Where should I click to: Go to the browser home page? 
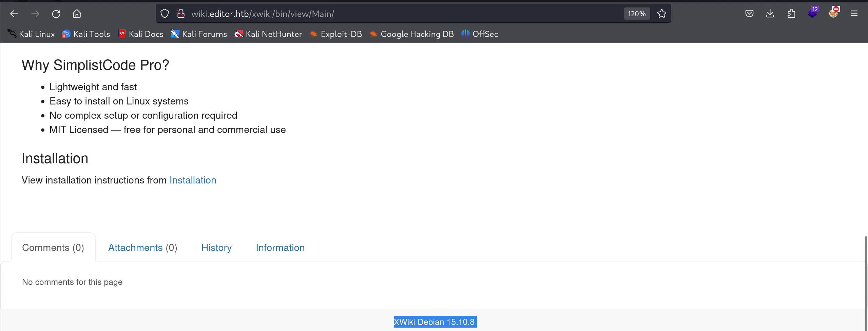[x=77, y=14]
